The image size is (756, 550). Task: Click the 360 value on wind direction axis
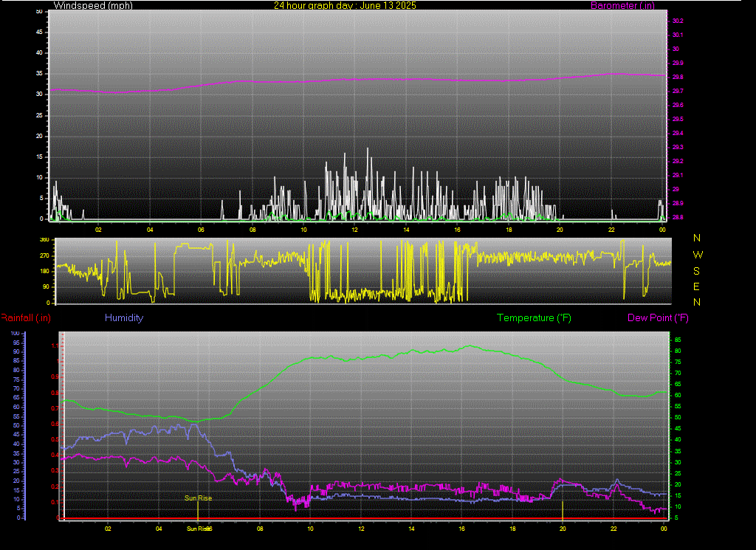[44, 240]
